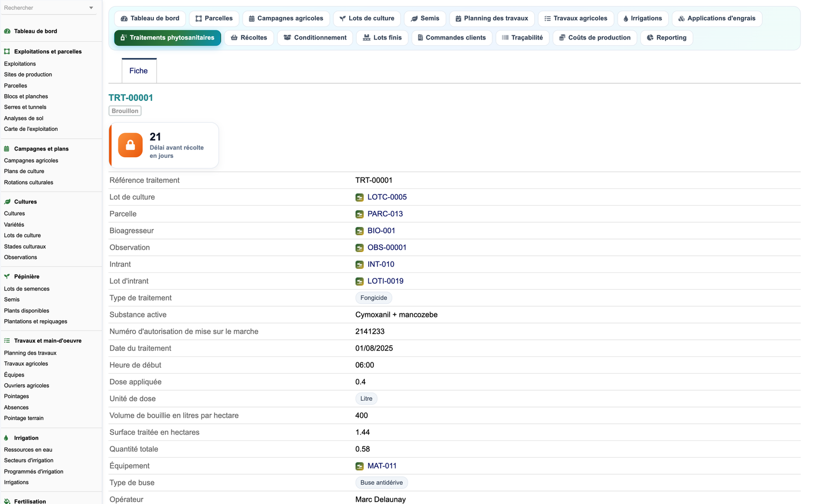Image resolution: width=815 pixels, height=504 pixels.
Task: Open the BIO-001 bioagresseur link
Action: [381, 231]
